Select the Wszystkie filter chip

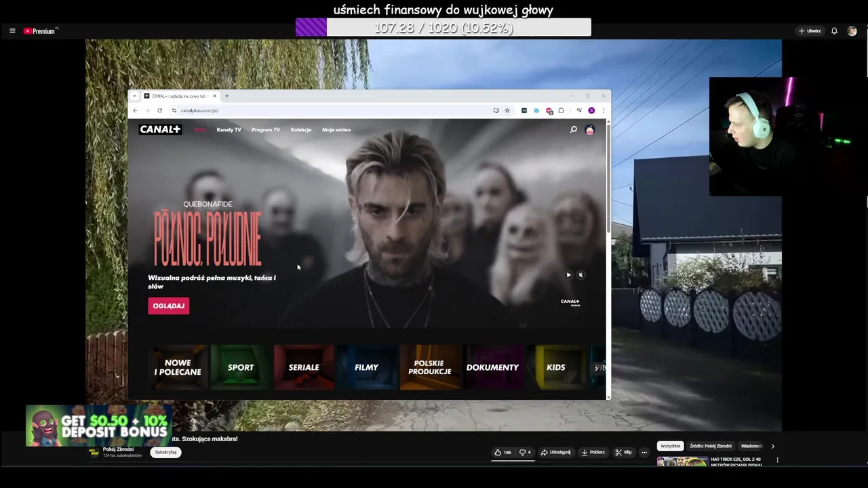(670, 446)
